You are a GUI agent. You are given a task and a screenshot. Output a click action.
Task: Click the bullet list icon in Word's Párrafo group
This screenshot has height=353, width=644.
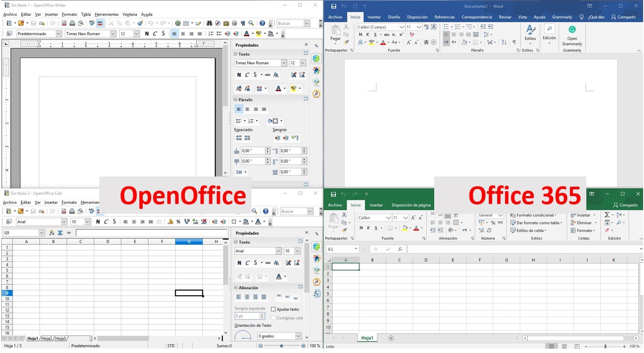[447, 27]
